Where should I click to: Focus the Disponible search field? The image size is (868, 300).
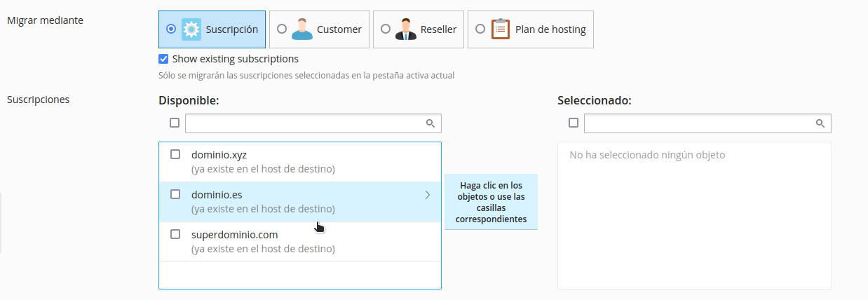313,123
